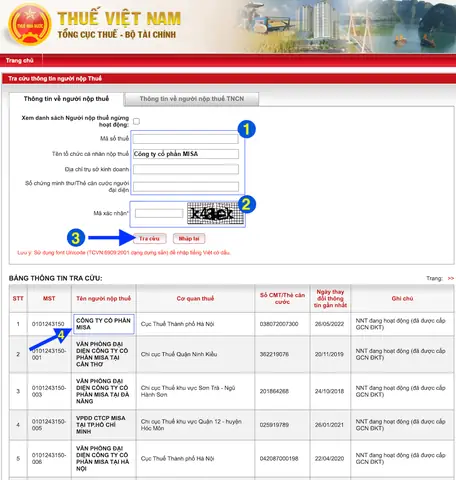Click date 20/11/2019 in results table

(329, 354)
